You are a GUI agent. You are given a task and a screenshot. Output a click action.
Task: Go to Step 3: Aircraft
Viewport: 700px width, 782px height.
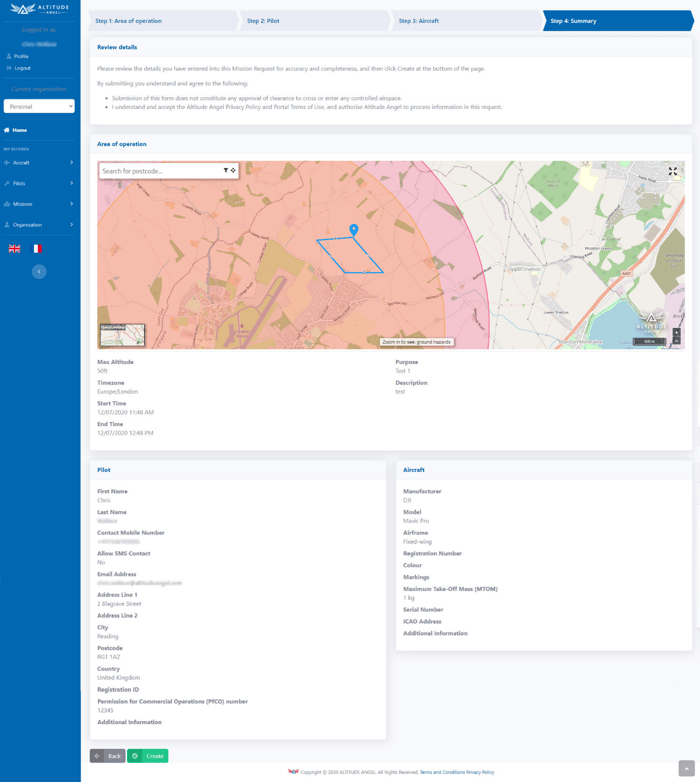[x=467, y=21]
